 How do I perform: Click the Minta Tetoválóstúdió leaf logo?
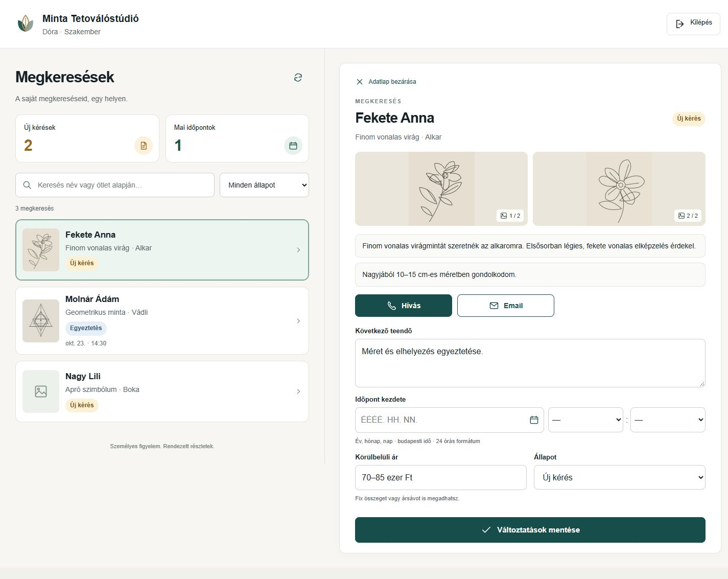tap(26, 24)
